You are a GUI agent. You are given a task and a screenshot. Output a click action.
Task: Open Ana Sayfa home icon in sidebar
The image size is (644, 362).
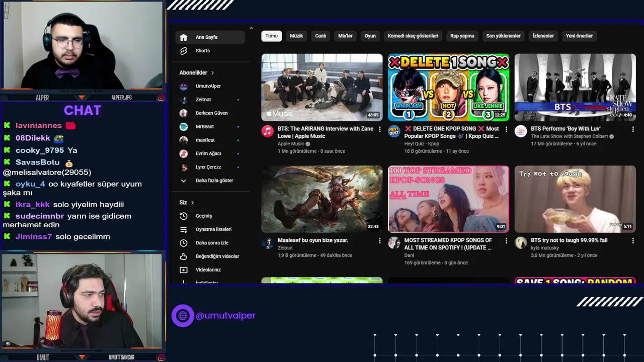(x=184, y=37)
